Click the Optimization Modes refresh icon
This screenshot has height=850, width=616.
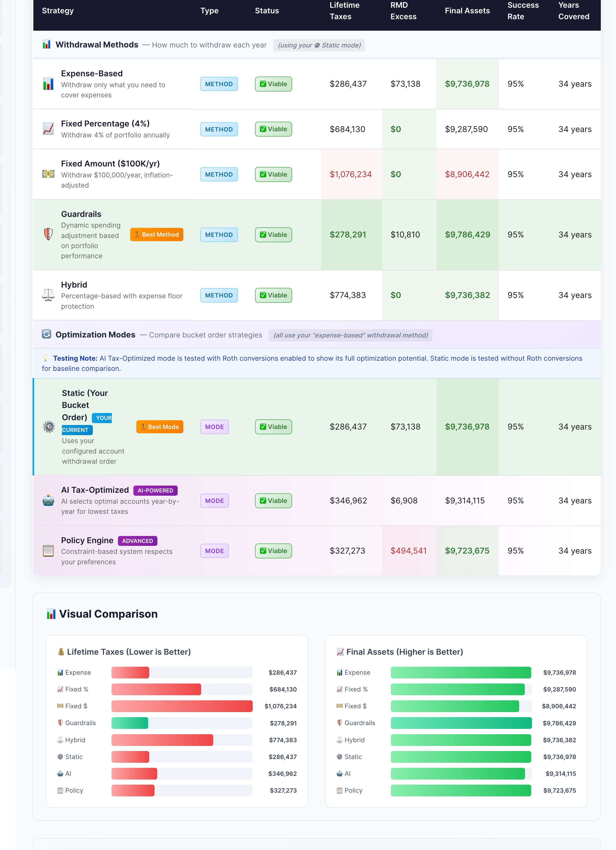(46, 334)
